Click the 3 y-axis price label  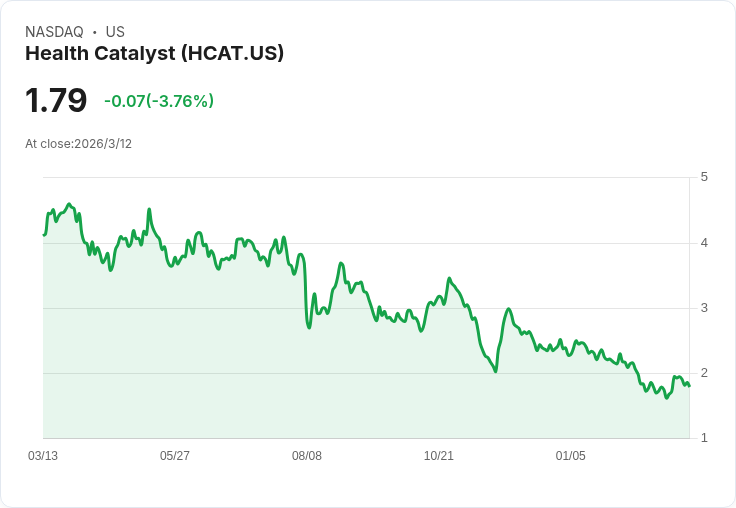coord(704,308)
